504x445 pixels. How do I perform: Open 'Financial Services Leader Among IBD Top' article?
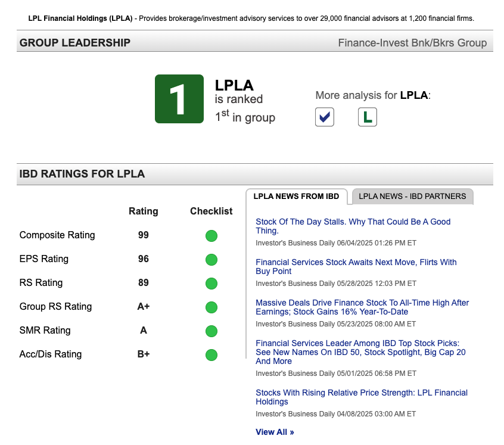pos(360,352)
